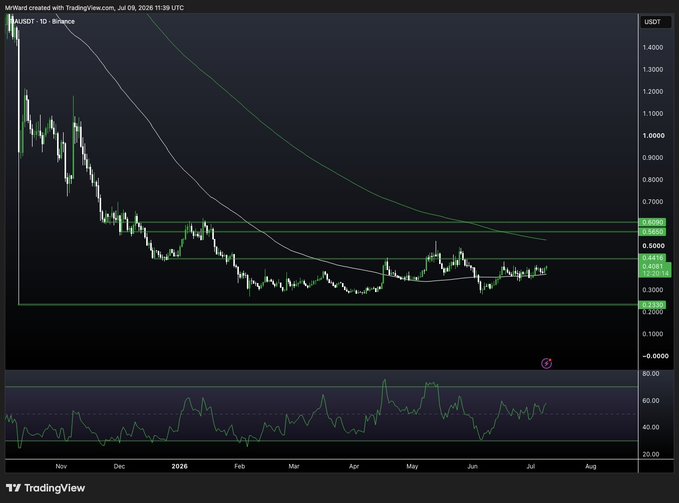Click the 80.00 RSI axis label
Screen dimensions: 679x503
pyautogui.click(x=651, y=373)
